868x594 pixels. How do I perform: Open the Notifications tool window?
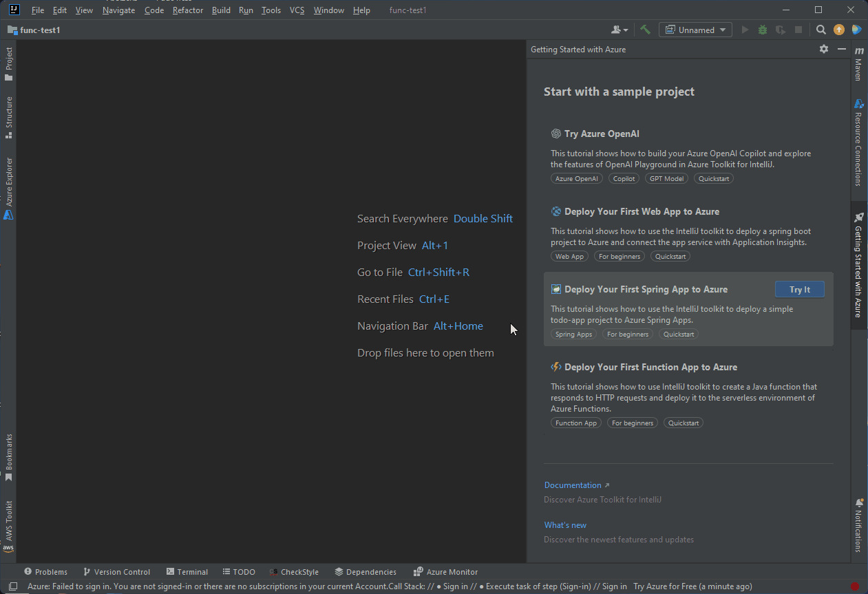859,526
